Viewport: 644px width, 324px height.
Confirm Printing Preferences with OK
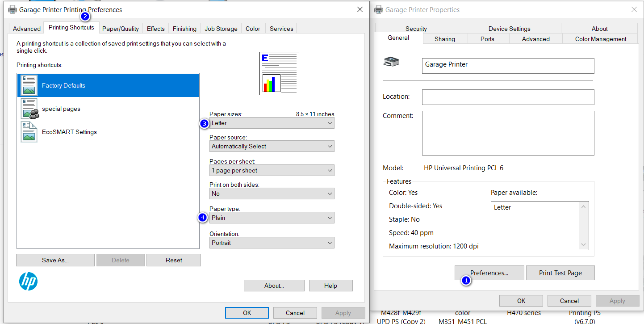[247, 313]
